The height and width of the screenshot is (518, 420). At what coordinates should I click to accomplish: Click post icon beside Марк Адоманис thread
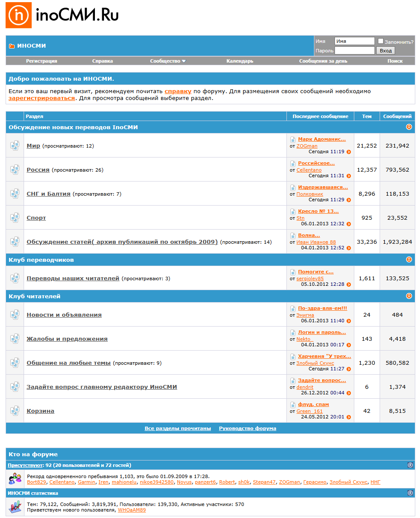pos(293,139)
